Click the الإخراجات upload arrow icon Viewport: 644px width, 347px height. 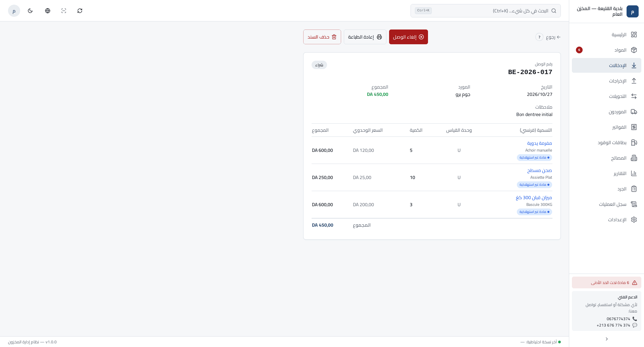click(x=634, y=81)
